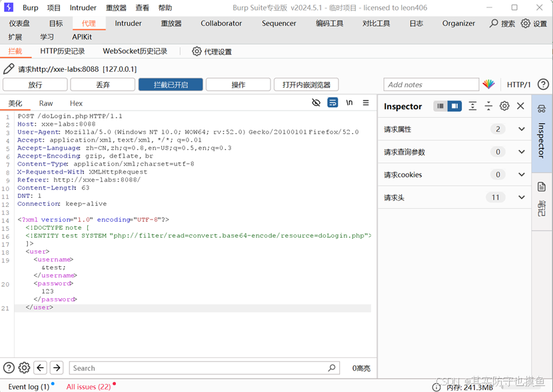553x392 pixels.
Task: Click 打开内嵌浏览器 button
Action: 306,85
